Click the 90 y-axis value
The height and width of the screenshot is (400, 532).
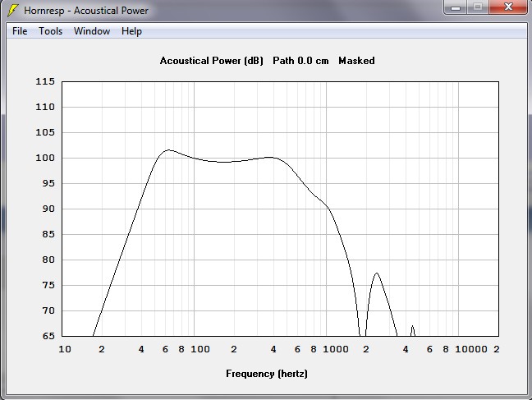48,209
